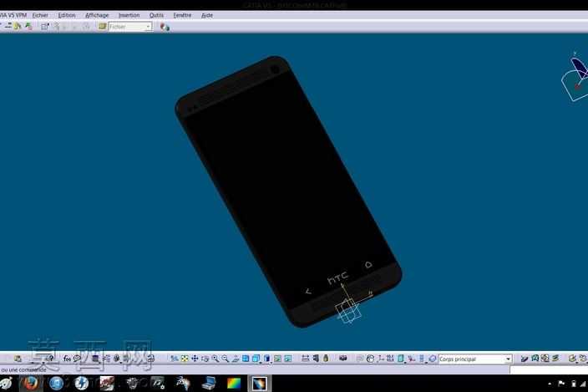The image size is (588, 392).
Task: Open the Edition menu
Action: coord(67,15)
